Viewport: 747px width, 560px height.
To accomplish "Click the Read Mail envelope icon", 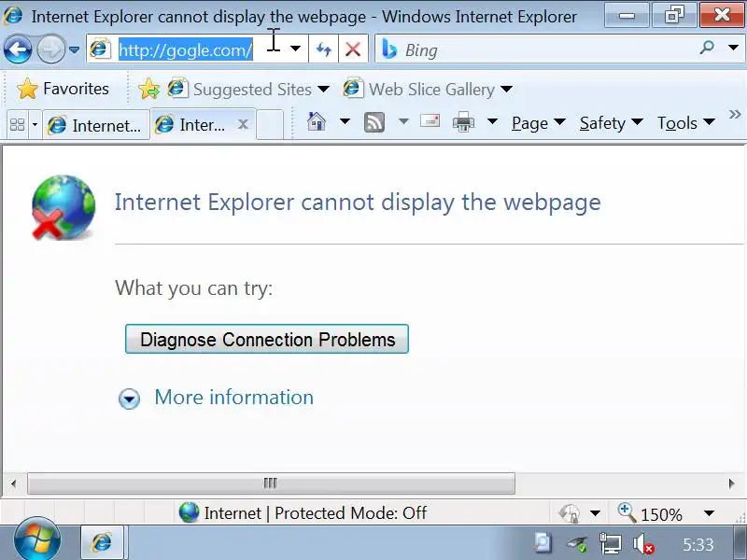I will [430, 121].
